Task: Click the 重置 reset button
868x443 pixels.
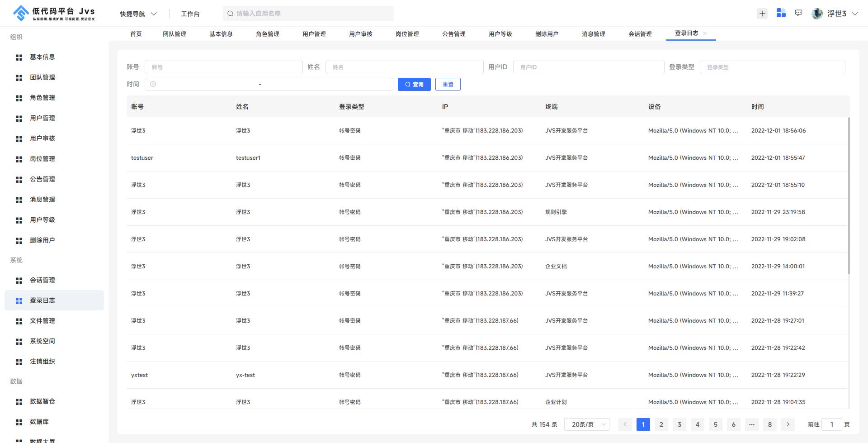Action: pos(448,84)
